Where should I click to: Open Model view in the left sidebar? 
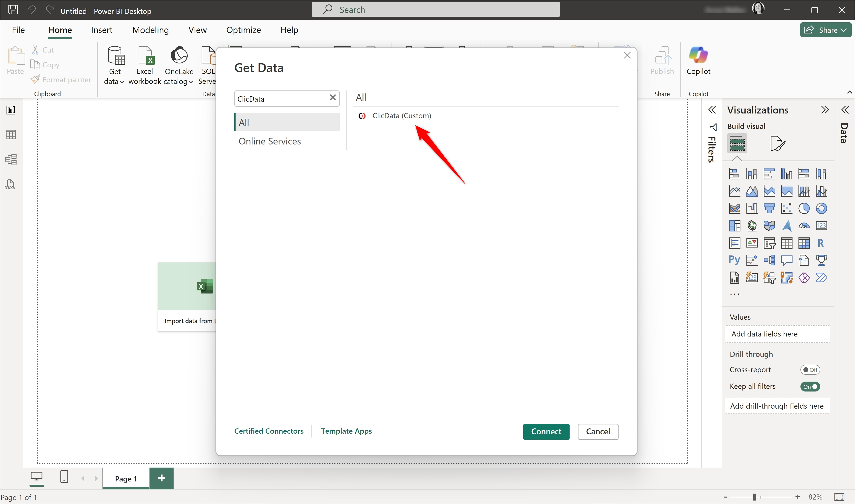pyautogui.click(x=11, y=159)
